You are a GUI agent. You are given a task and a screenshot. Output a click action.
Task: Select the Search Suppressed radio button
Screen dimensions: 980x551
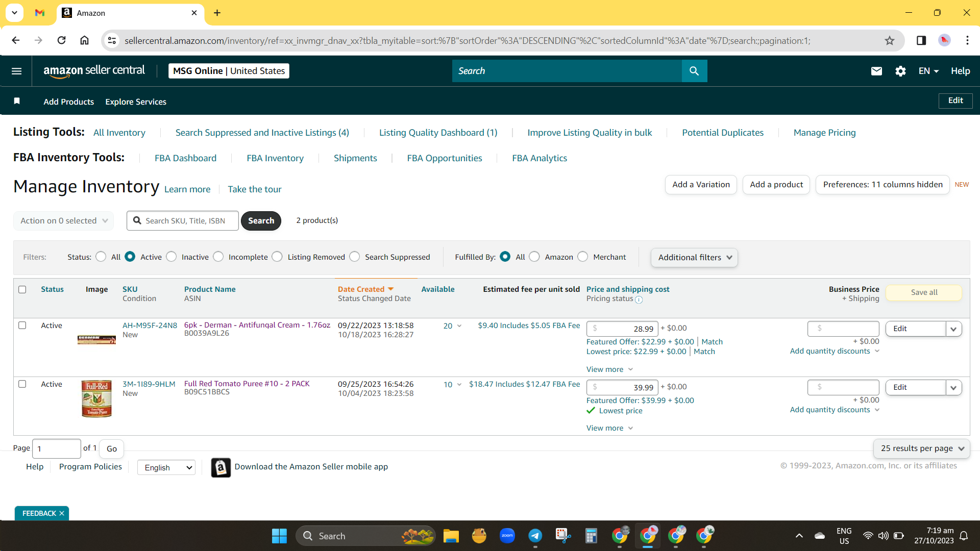(x=355, y=257)
